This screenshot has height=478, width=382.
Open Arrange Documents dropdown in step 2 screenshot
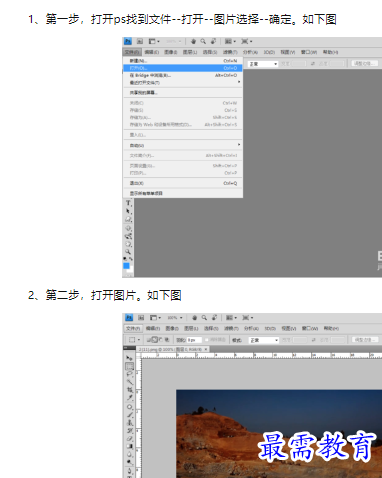point(231,318)
